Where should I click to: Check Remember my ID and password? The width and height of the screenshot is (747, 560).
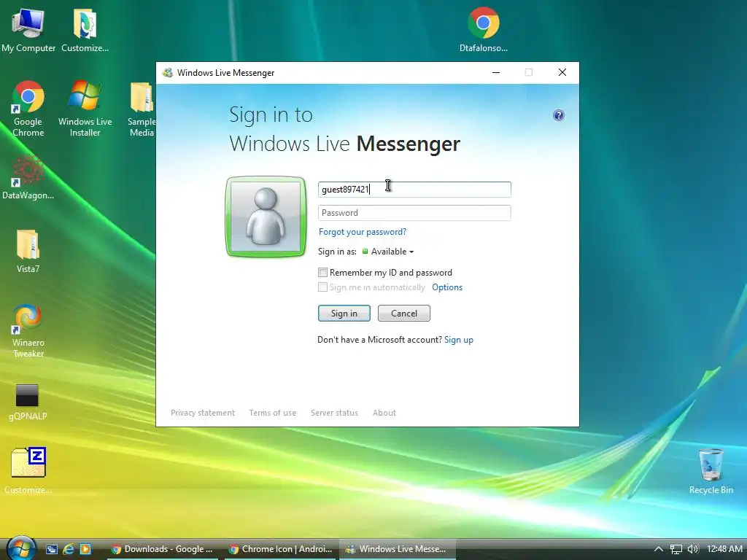pos(322,273)
